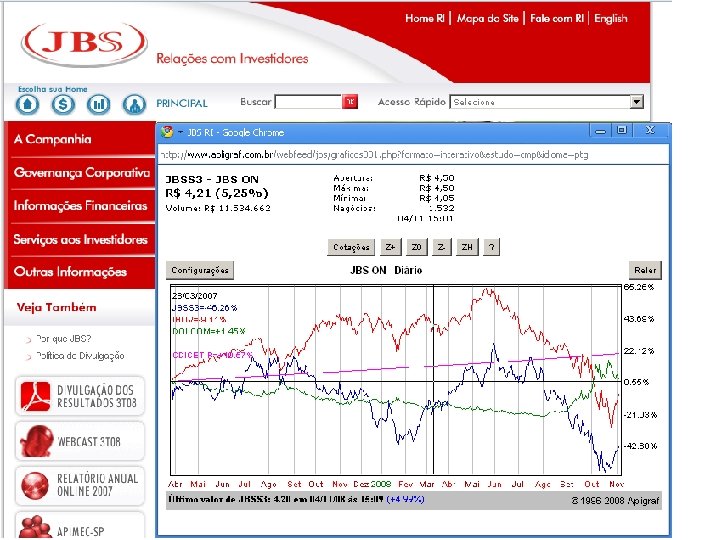Click the (+4.99%) value in status bar
This screenshot has height=540, width=720.
[405, 499]
